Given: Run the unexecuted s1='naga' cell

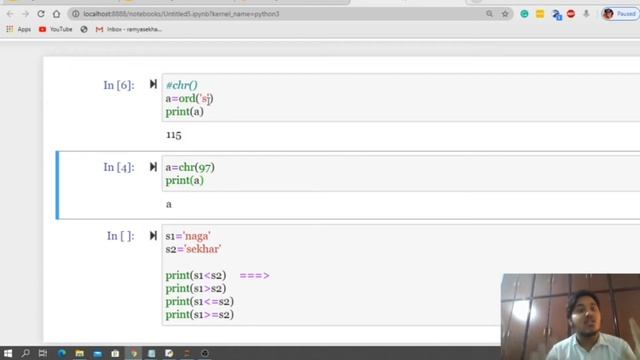Looking at the screenshot, I should [153, 236].
